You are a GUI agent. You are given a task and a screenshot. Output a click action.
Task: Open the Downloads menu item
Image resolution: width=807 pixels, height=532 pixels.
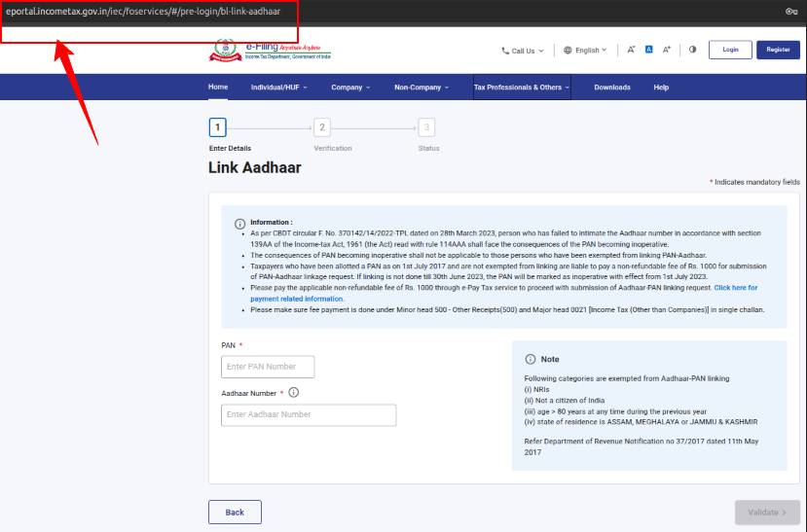612,88
